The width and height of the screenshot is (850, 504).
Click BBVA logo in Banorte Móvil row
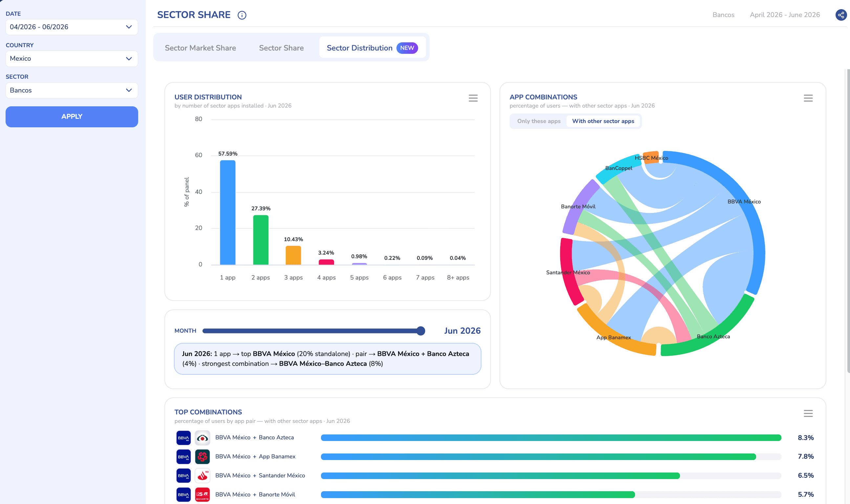point(183,495)
